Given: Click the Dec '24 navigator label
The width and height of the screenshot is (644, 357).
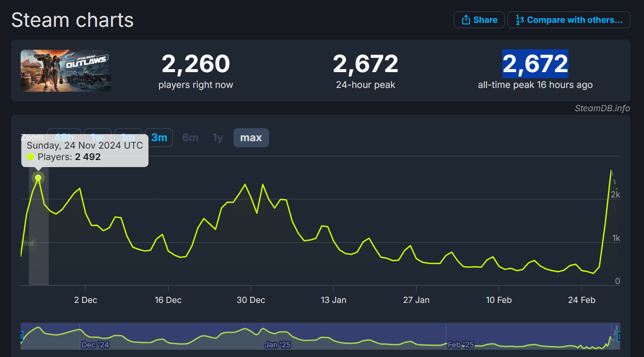Looking at the screenshot, I should pos(95,345).
